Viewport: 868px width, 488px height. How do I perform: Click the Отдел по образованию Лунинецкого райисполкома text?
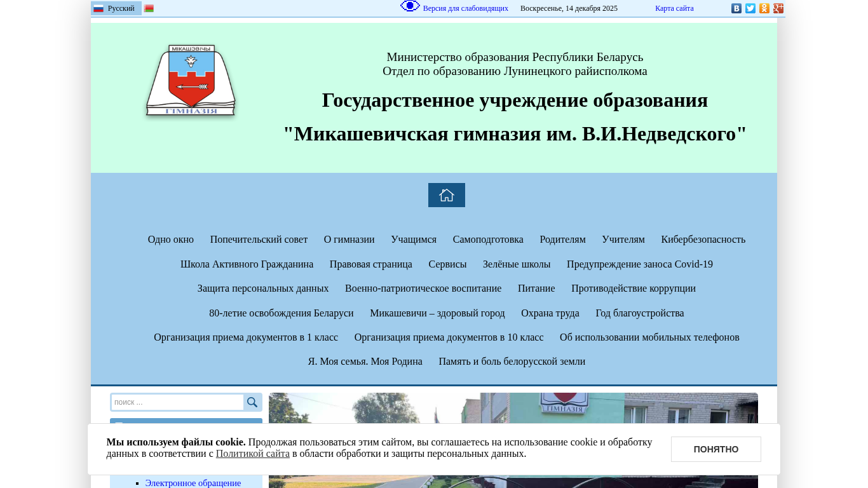click(515, 71)
